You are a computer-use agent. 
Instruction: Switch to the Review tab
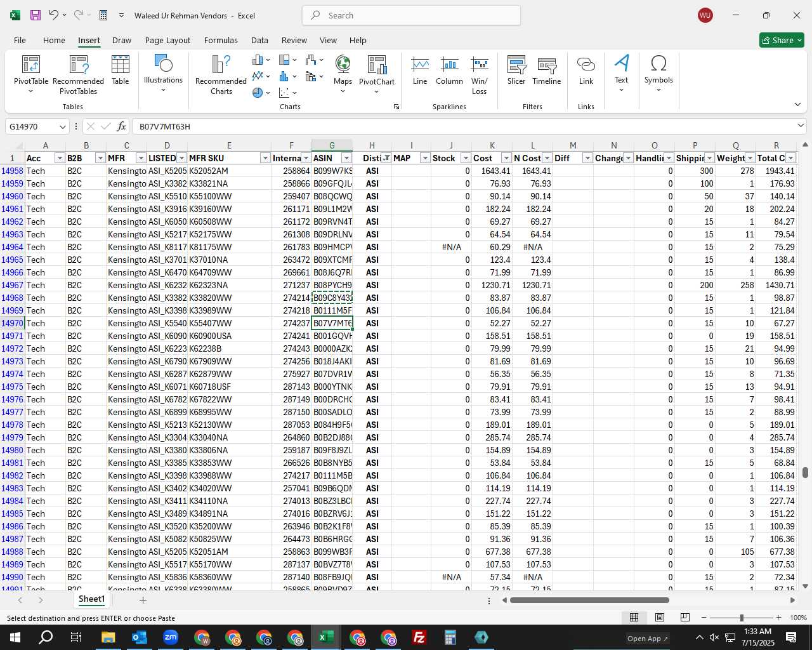click(x=294, y=40)
